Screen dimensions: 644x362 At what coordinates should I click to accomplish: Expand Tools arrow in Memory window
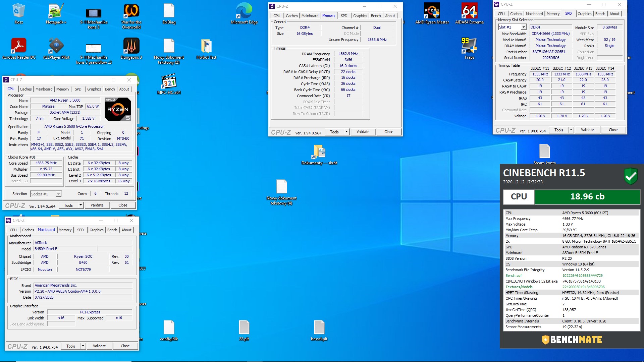(x=346, y=131)
